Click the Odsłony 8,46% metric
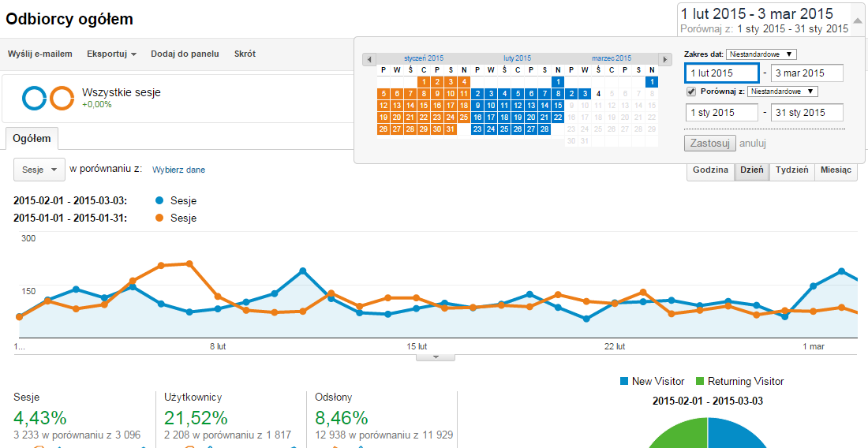The image size is (868, 448). click(342, 418)
